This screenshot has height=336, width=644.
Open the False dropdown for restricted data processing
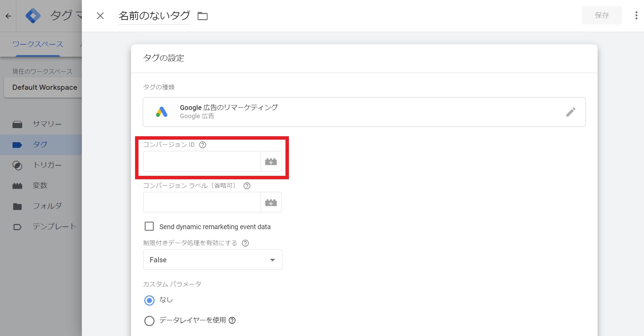213,260
